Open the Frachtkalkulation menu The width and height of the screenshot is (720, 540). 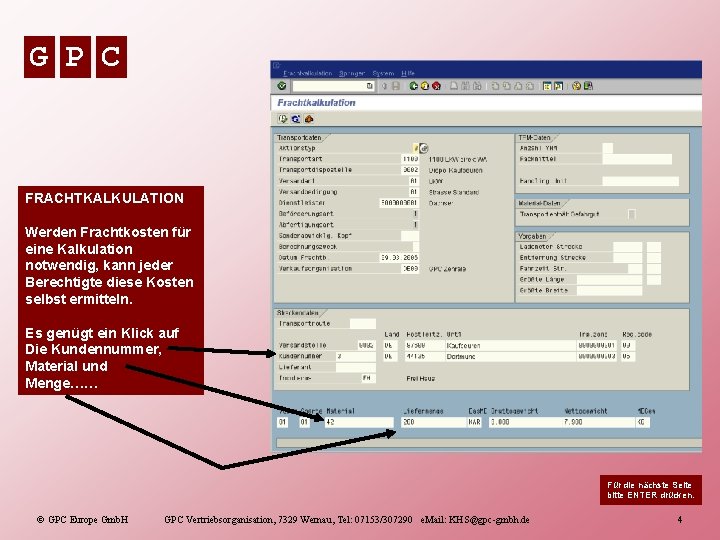307,73
